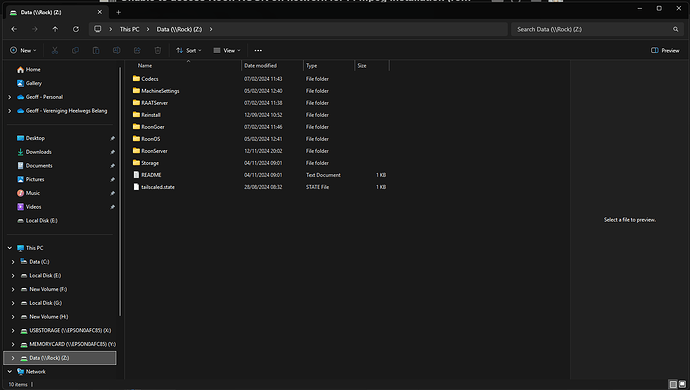690x390 pixels.
Task: Select the RAATServer folder
Action: [x=154, y=103]
